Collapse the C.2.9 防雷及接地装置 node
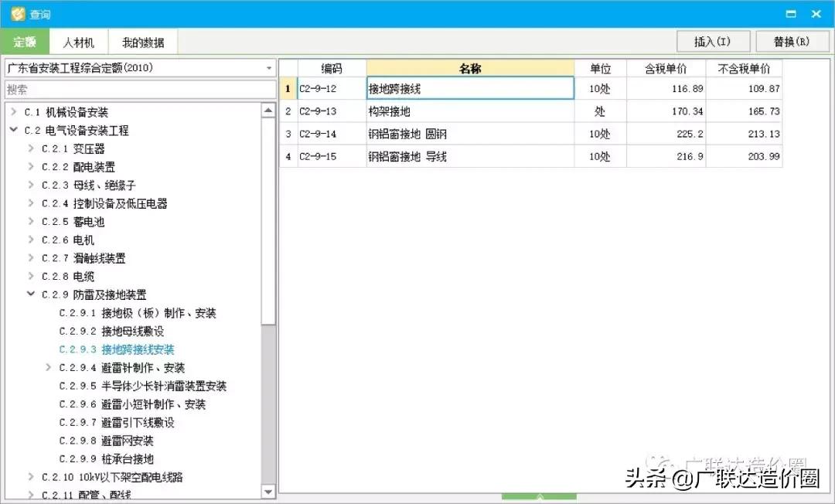The height and width of the screenshot is (504, 835). 31,294
